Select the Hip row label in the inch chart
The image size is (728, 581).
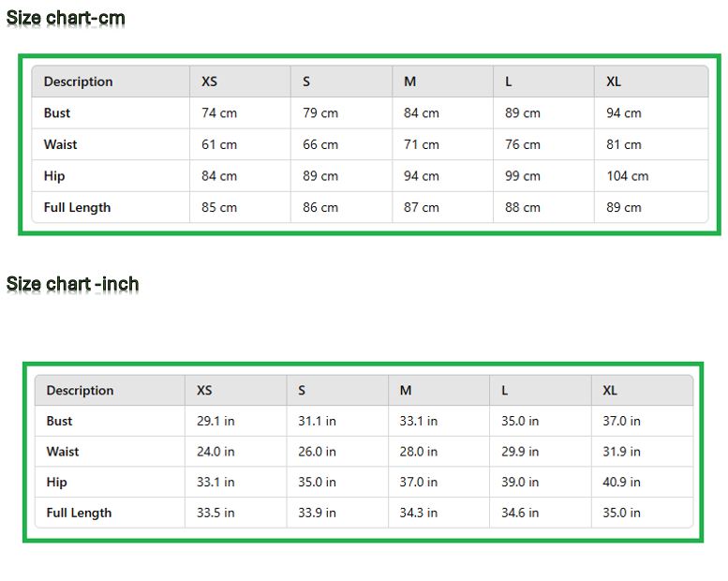[x=57, y=483]
